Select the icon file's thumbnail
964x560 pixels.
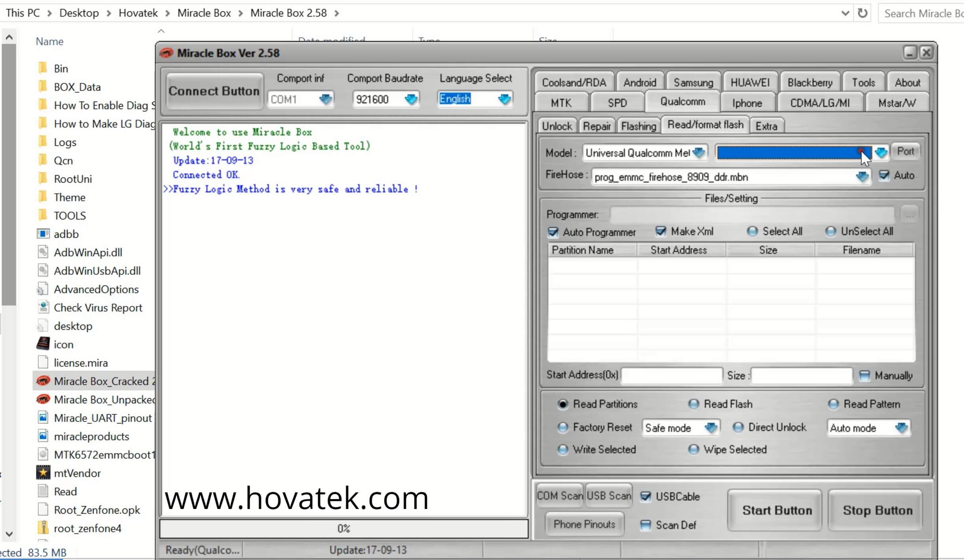pyautogui.click(x=43, y=344)
